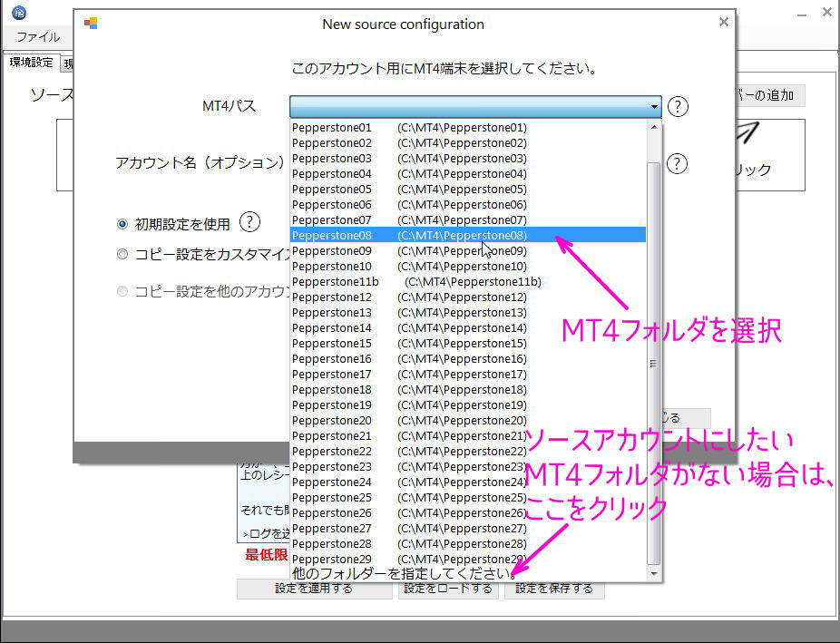Open the MT4パス dropdown arrow
This screenshot has height=643, width=840.
[x=653, y=106]
